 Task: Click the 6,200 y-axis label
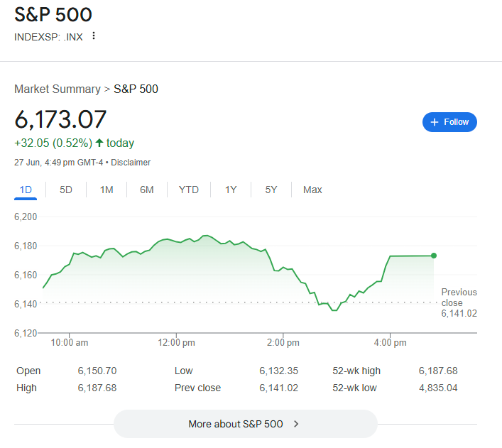(26, 217)
